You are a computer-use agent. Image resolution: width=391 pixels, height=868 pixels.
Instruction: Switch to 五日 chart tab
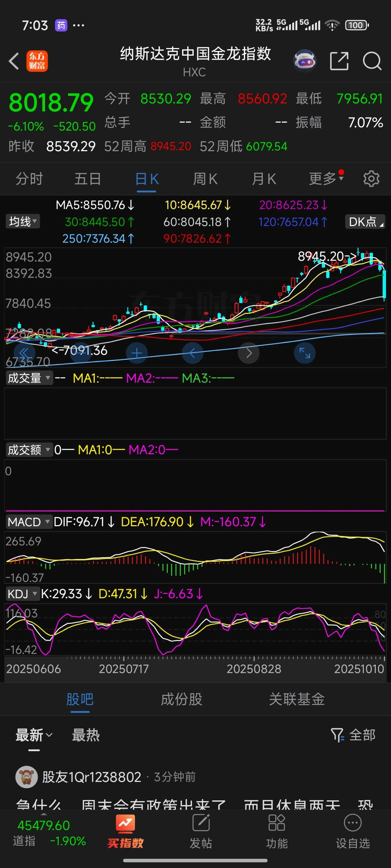[88, 179]
